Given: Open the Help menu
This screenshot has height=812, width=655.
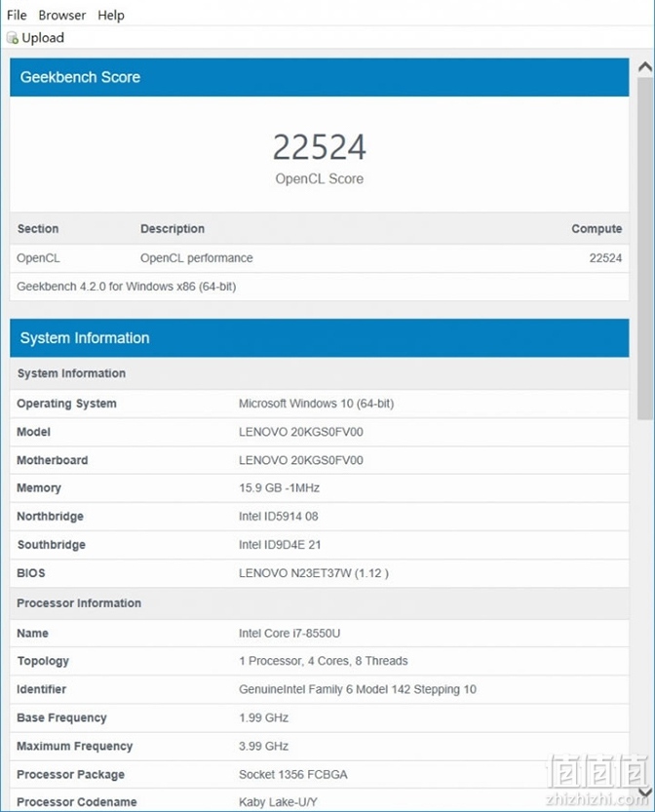Looking at the screenshot, I should 111,15.
